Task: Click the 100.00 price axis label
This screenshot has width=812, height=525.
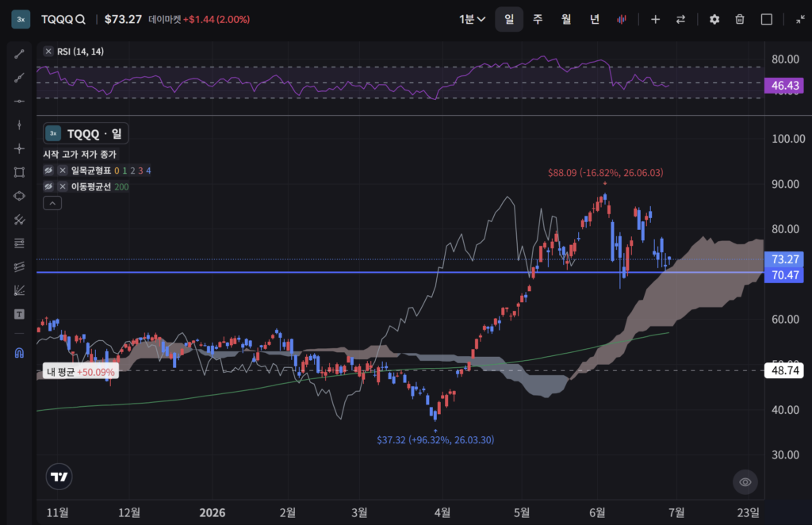Action: coord(788,139)
